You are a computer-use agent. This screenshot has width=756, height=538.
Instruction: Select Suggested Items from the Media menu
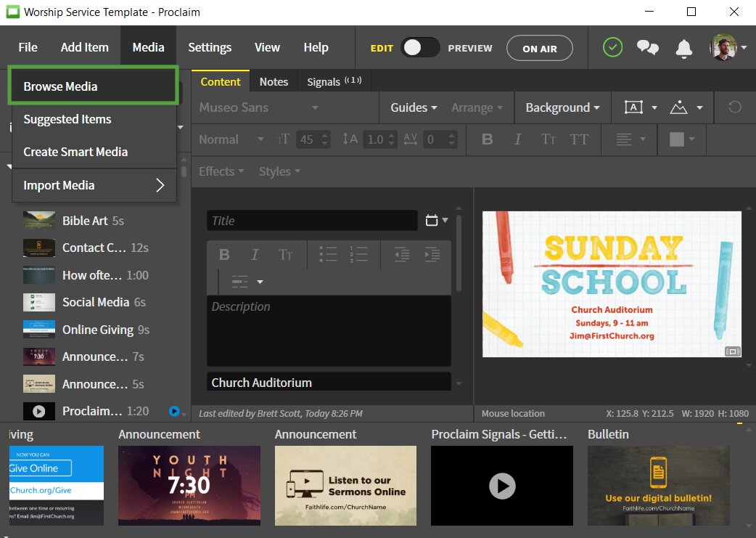tap(94, 119)
